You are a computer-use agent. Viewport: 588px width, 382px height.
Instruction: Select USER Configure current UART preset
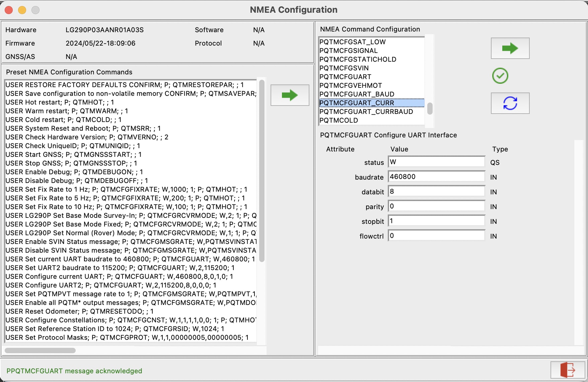tap(131, 276)
